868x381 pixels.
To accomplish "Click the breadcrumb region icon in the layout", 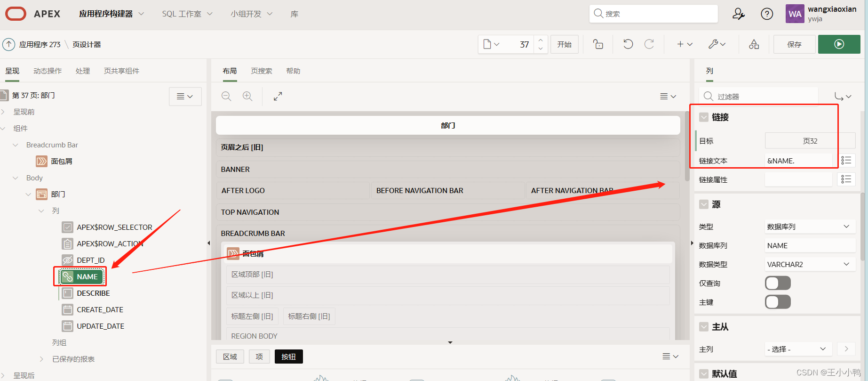I will coord(233,253).
